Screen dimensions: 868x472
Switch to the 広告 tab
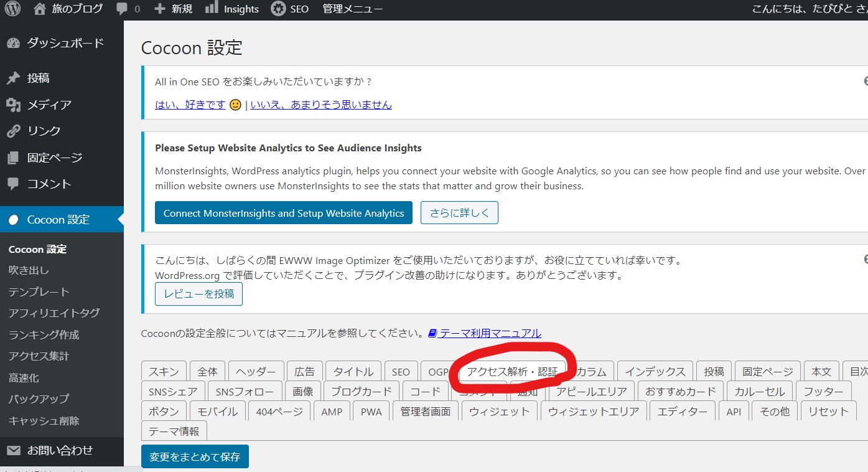304,372
